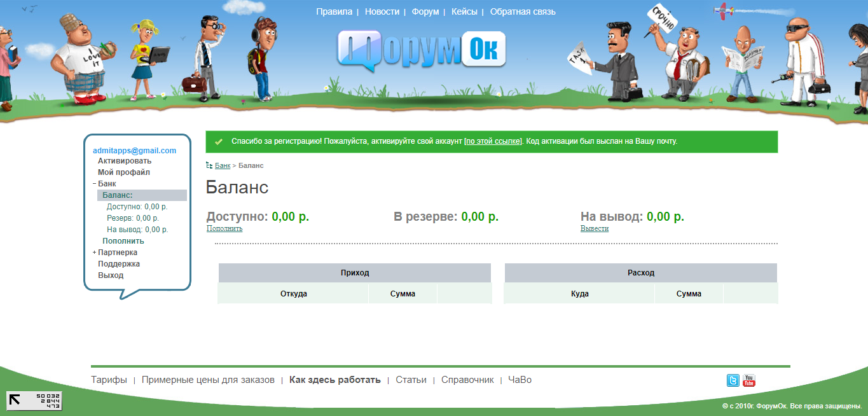868x416 pixels.
Task: Open the ЧаВо footer page
Action: (x=518, y=378)
